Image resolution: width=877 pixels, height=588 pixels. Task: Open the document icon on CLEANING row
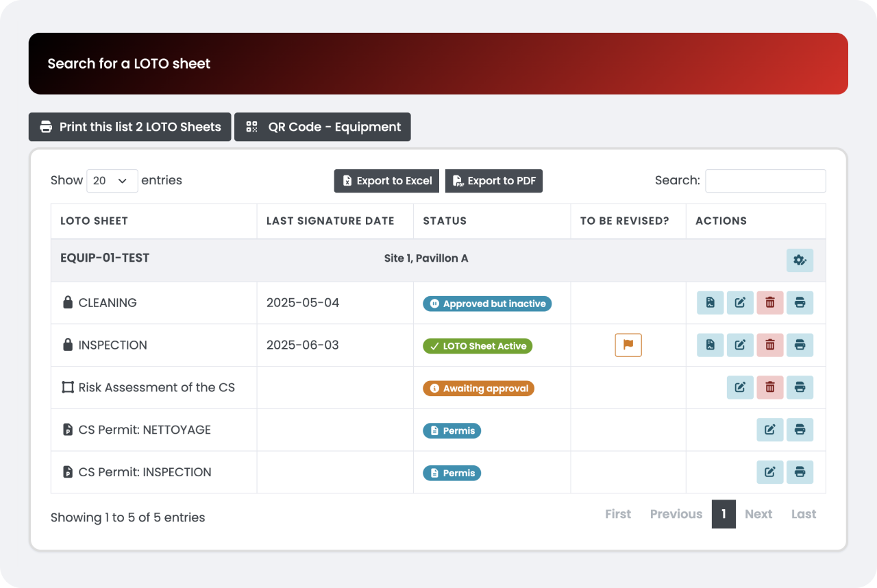[x=711, y=303]
